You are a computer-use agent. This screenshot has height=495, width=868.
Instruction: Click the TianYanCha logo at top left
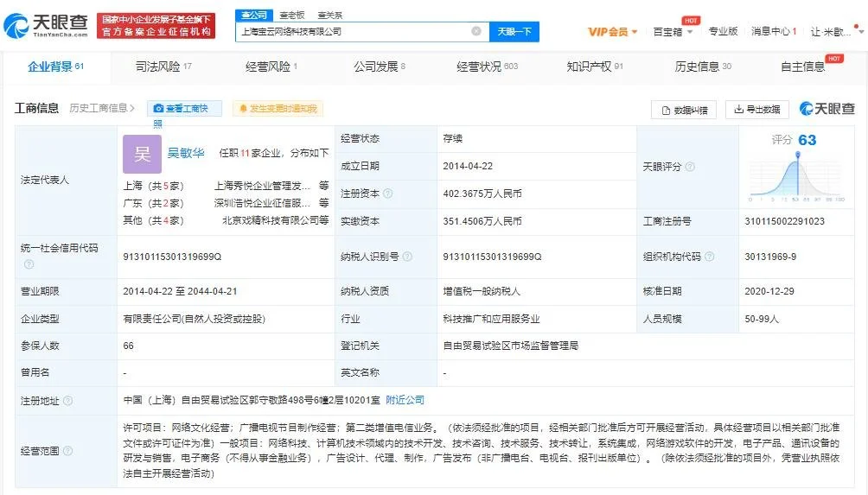coord(44,26)
